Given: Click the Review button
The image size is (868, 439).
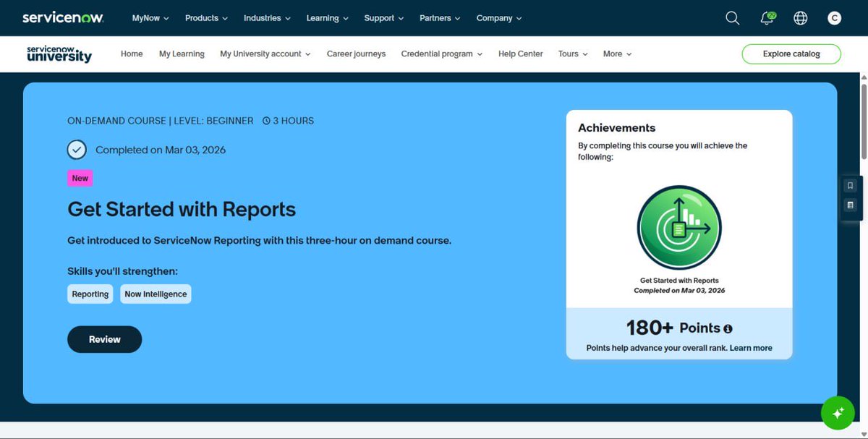Looking at the screenshot, I should click(104, 339).
